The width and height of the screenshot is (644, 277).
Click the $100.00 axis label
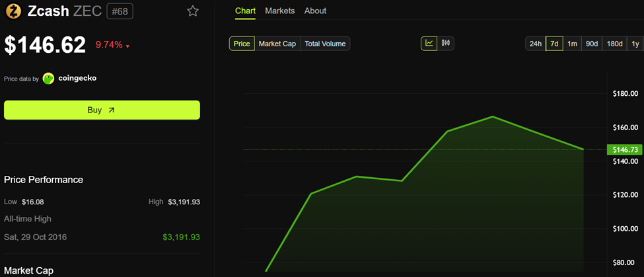point(626,229)
